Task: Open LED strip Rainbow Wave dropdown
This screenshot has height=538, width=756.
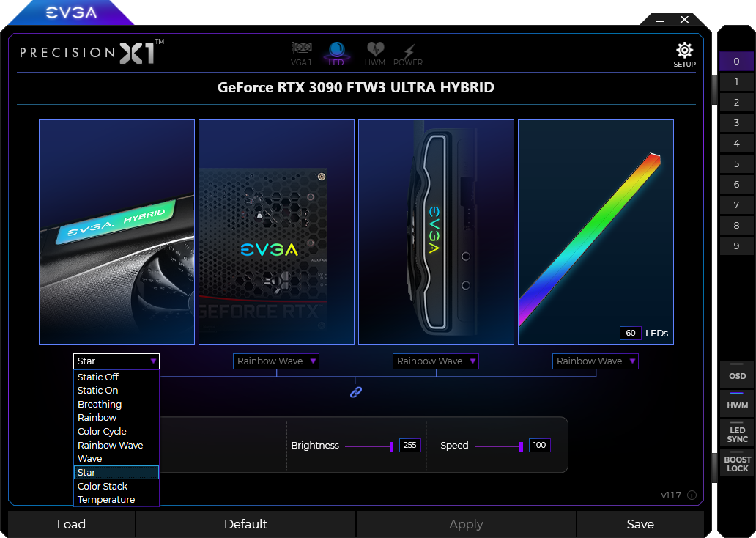Action: point(595,361)
